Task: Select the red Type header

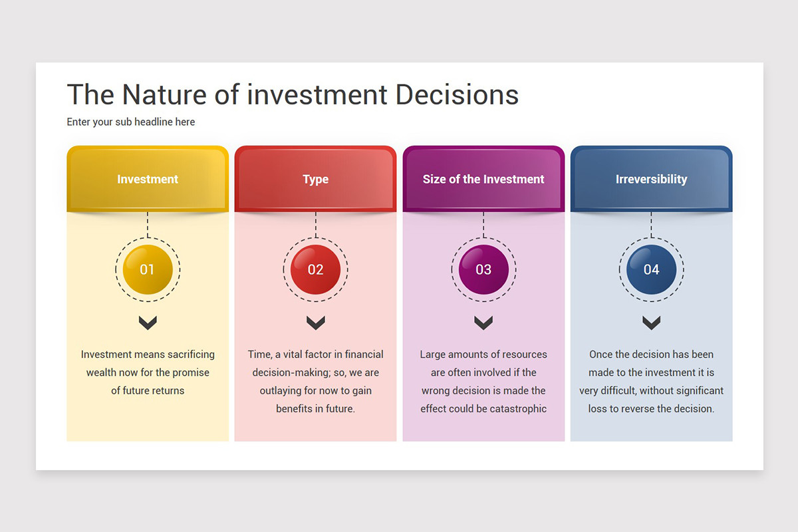Action: pyautogui.click(x=315, y=179)
